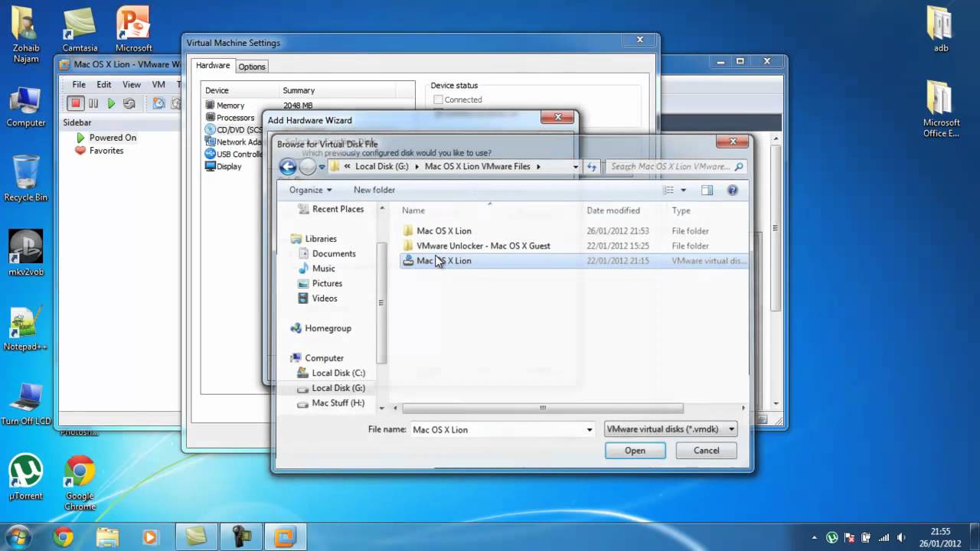The width and height of the screenshot is (980, 551).
Task: Switch to the Options tab in VM Settings
Action: (x=252, y=67)
